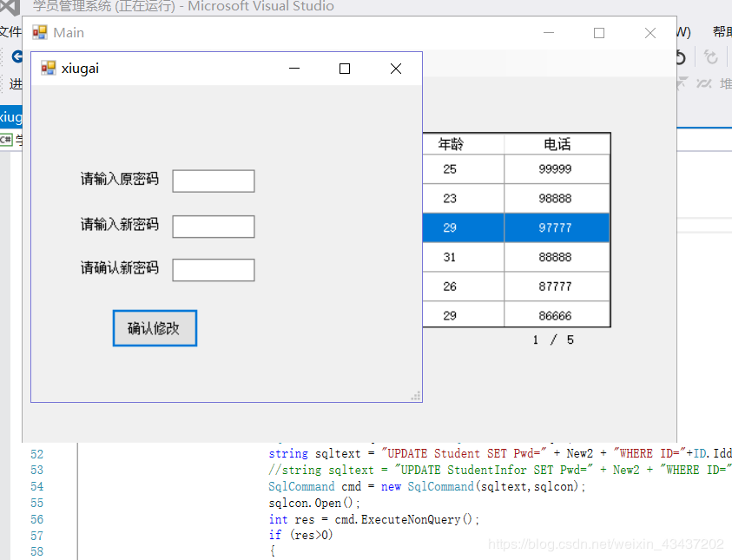The width and height of the screenshot is (732, 560).
Task: Click the Visual Studio redo icon
Action: tap(711, 57)
